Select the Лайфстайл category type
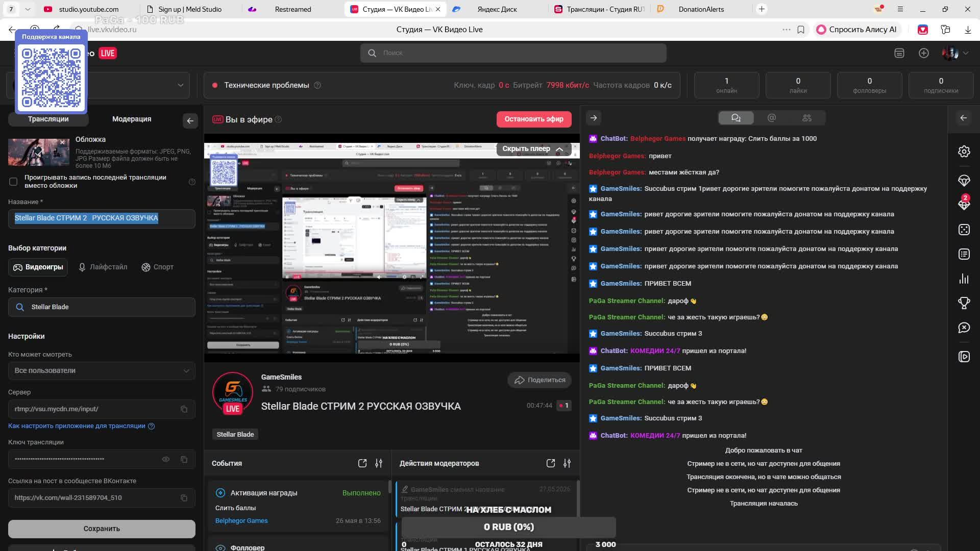Viewport: 980px width, 551px height. pos(103,267)
